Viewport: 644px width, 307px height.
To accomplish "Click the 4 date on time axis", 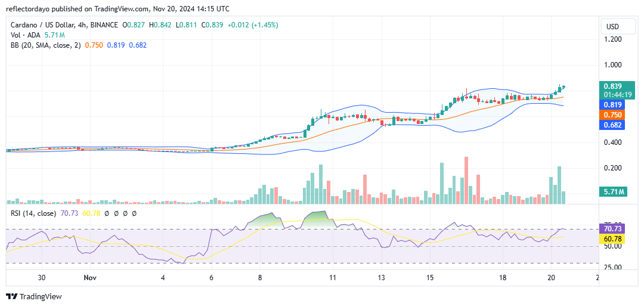I will (x=163, y=278).
